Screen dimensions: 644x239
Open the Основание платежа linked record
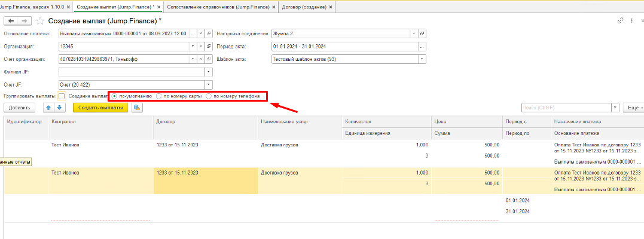[209, 33]
